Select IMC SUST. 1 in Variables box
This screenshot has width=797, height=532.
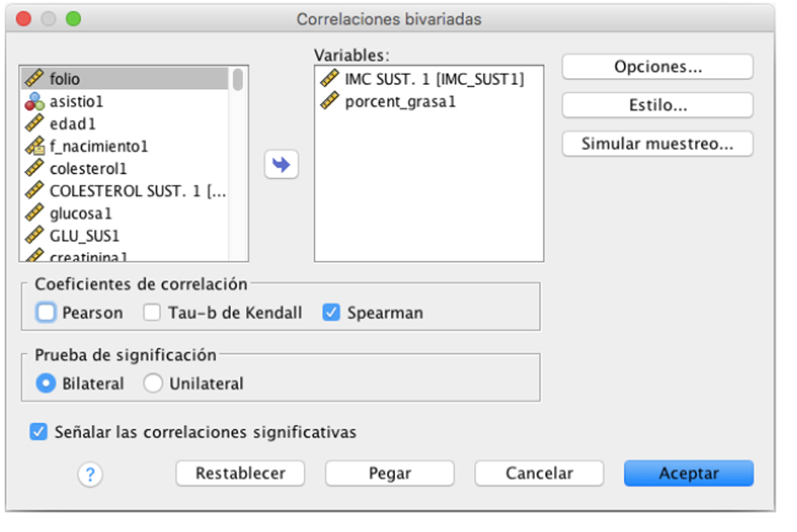pos(433,79)
